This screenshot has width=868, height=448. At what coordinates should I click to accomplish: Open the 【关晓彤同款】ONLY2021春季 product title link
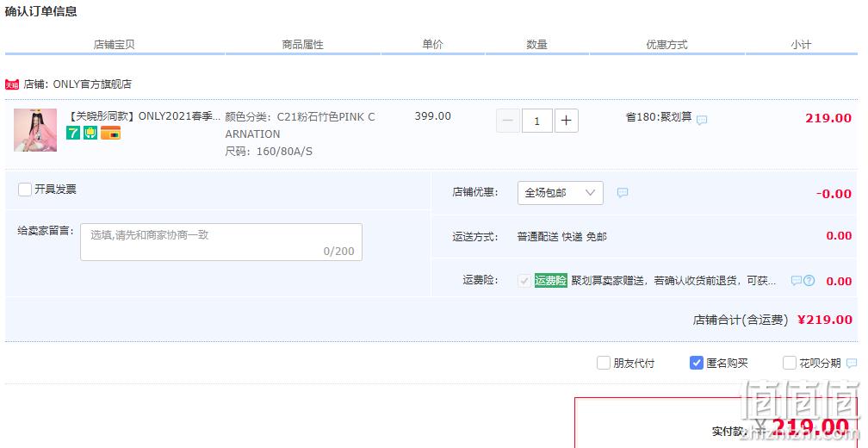tap(143, 116)
